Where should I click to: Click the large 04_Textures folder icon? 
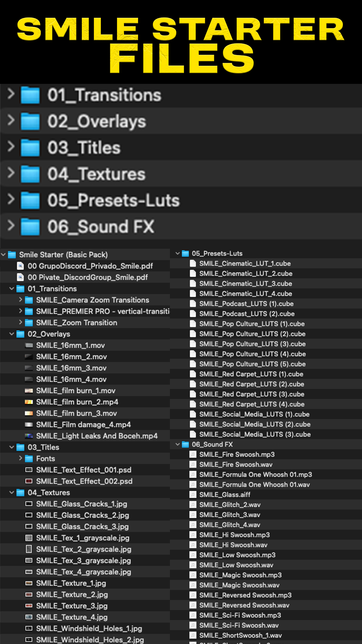point(31,174)
